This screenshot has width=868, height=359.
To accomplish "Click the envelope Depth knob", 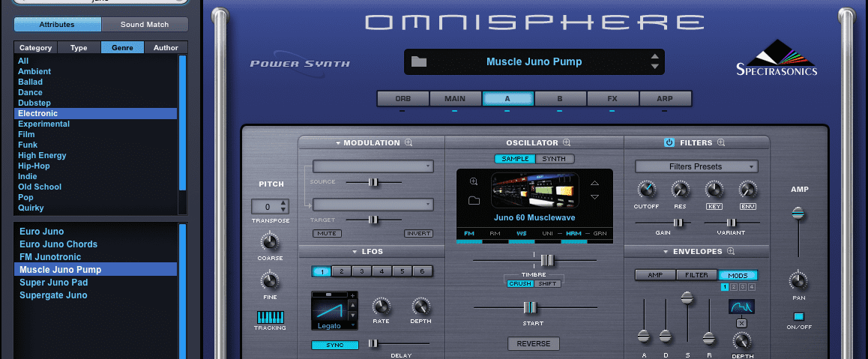I will pyautogui.click(x=742, y=341).
